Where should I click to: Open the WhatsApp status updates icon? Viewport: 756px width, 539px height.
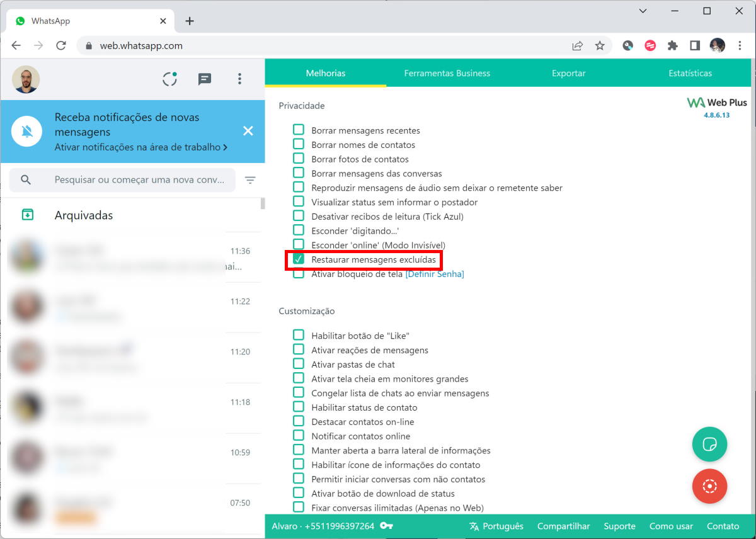tap(169, 79)
